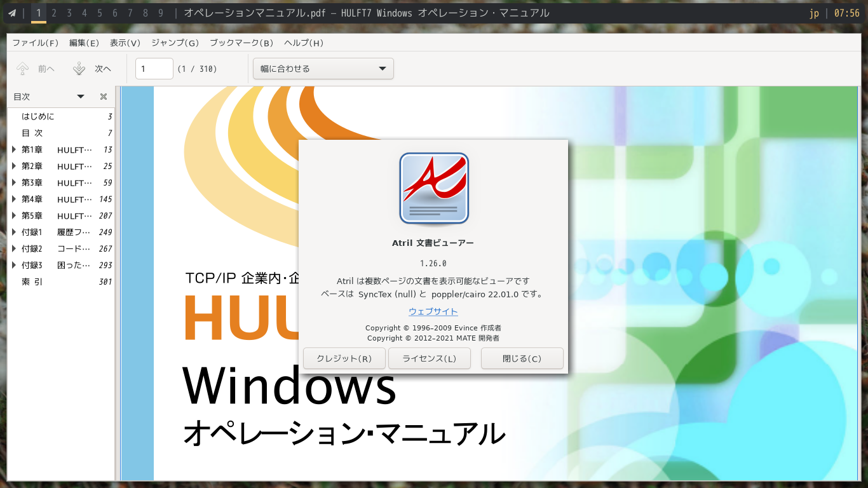
Task: Expand the 付録1 tree entry
Action: pyautogui.click(x=15, y=233)
